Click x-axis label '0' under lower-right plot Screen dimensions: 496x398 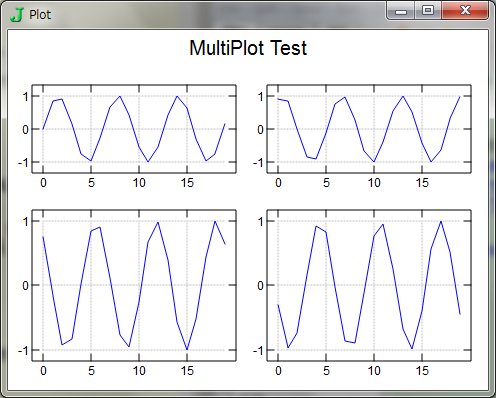[x=278, y=371]
